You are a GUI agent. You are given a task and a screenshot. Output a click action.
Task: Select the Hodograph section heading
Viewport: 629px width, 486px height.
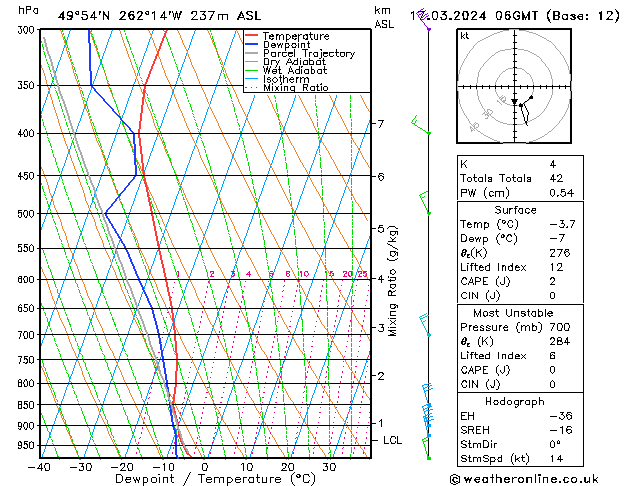click(x=515, y=400)
